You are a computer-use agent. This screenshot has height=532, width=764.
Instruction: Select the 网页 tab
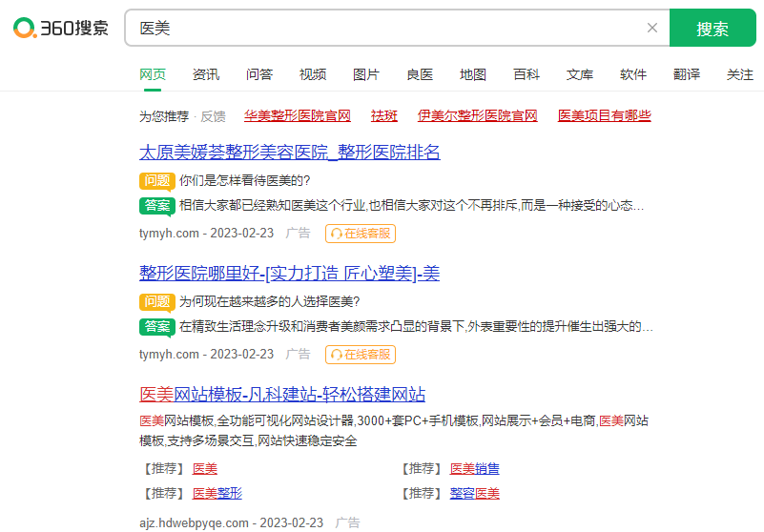click(x=153, y=74)
